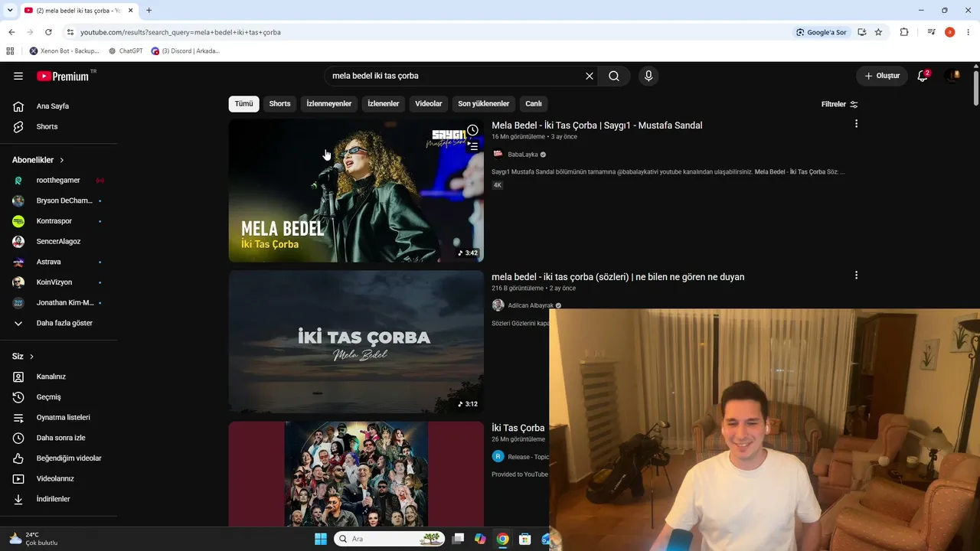The height and width of the screenshot is (551, 980).
Task: Open Chrome from the Windows taskbar
Action: [502, 539]
